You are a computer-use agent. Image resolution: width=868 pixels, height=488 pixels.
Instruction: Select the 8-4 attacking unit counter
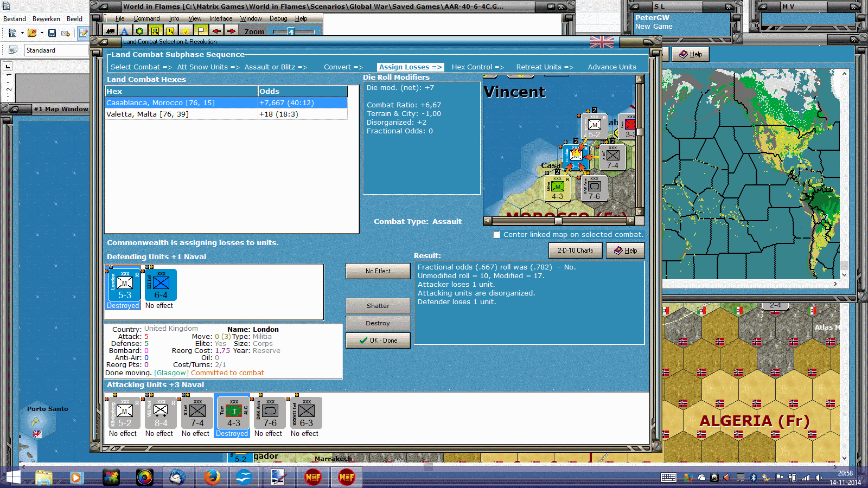161,413
